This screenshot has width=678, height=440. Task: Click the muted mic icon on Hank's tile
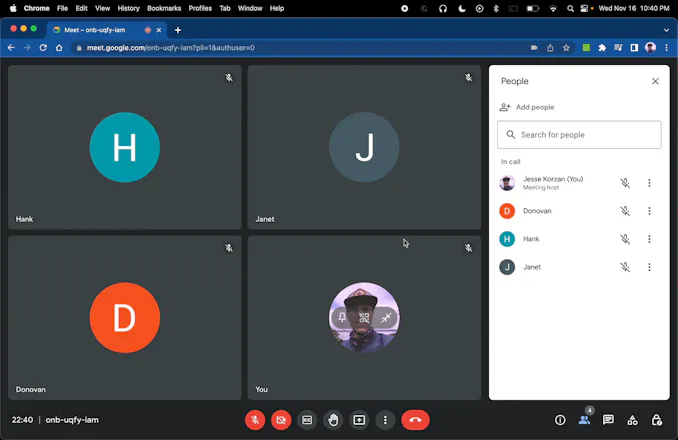coord(229,78)
